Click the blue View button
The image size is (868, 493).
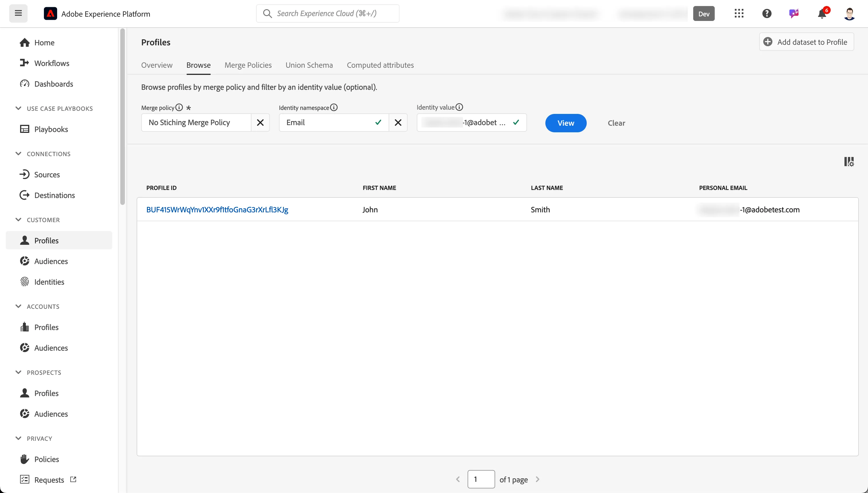coord(565,123)
